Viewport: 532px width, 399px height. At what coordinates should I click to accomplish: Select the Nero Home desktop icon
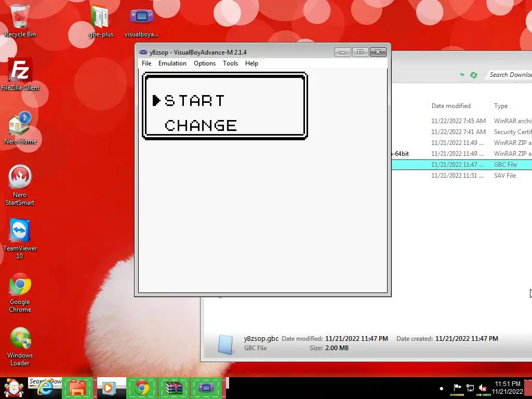(x=20, y=128)
